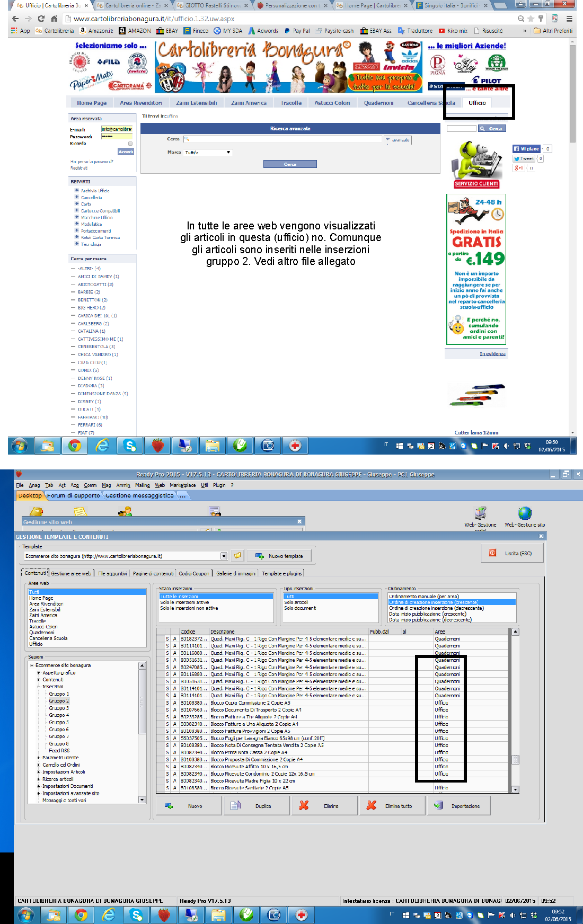Switch to Forum di supporto tab
Viewport: 583px width, 924px height.
[74, 495]
